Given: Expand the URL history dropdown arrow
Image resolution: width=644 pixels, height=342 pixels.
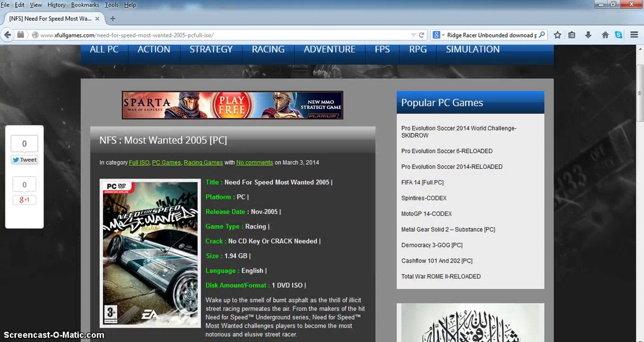Looking at the screenshot, I should coord(413,35).
